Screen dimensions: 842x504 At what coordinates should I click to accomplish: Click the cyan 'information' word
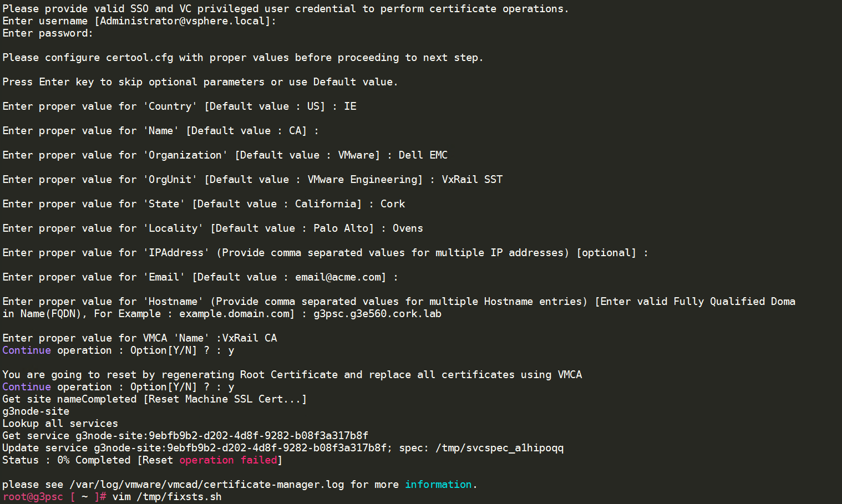(438, 485)
